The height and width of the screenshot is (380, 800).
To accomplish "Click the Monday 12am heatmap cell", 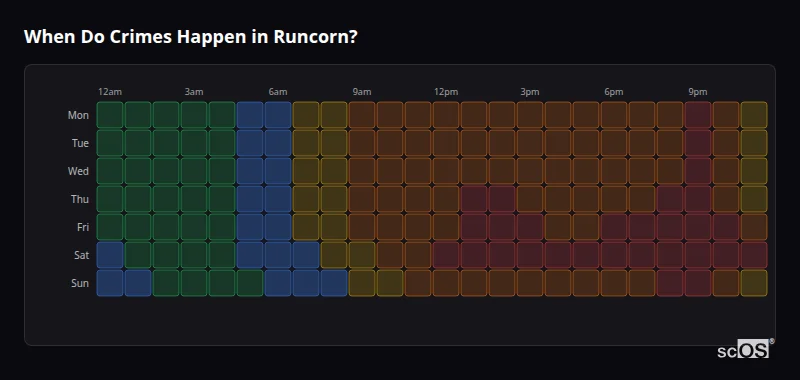I will point(110,115).
